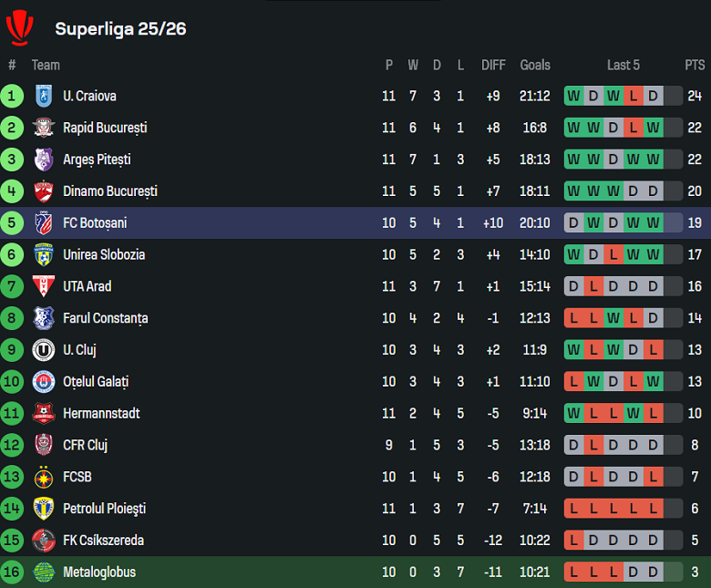Click the Superliga 25/26 title

120,28
